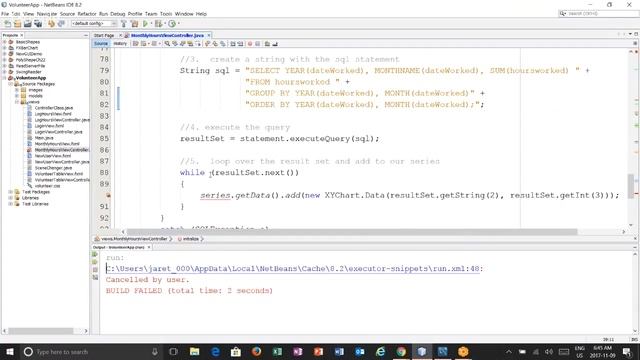Click the editor vertical scrollbar thumb
The height and width of the screenshot is (360, 640).
coord(631,186)
